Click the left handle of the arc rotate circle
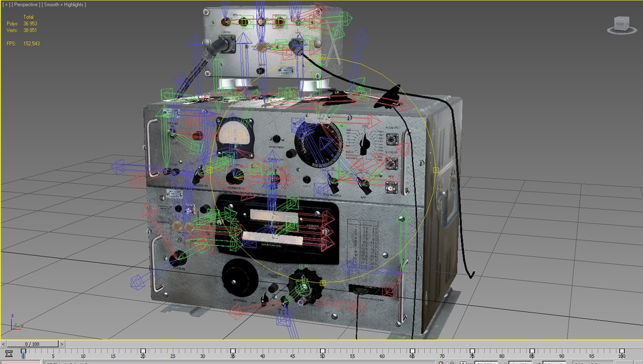The image size is (643, 364). click(210, 170)
